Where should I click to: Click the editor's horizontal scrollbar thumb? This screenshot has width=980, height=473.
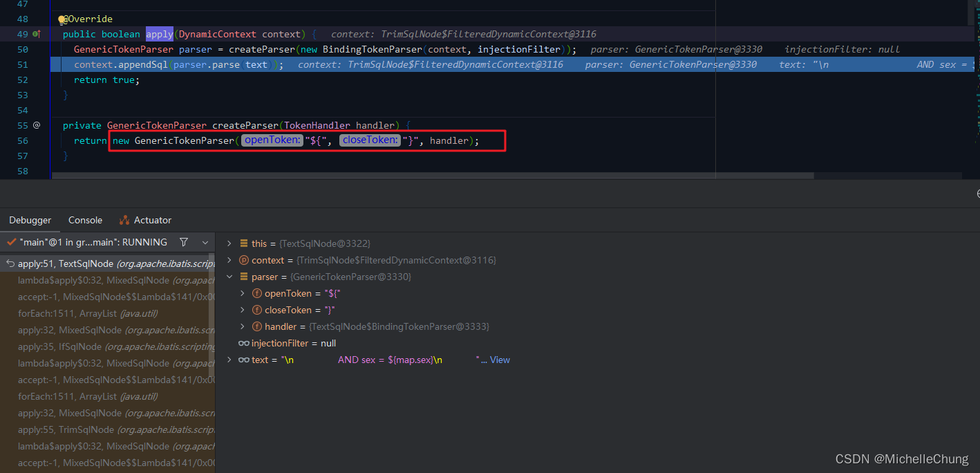click(433, 176)
